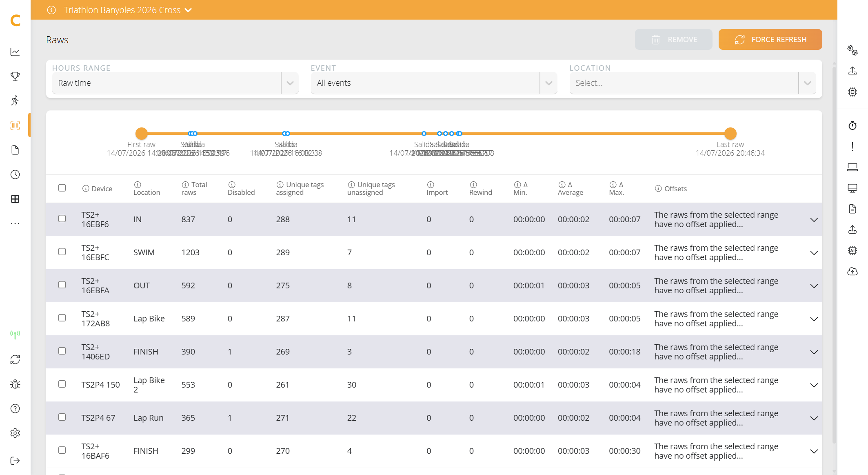Check the TS2+ 172AB8 Lap Bike row checkbox
The width and height of the screenshot is (868, 475).
(x=62, y=318)
